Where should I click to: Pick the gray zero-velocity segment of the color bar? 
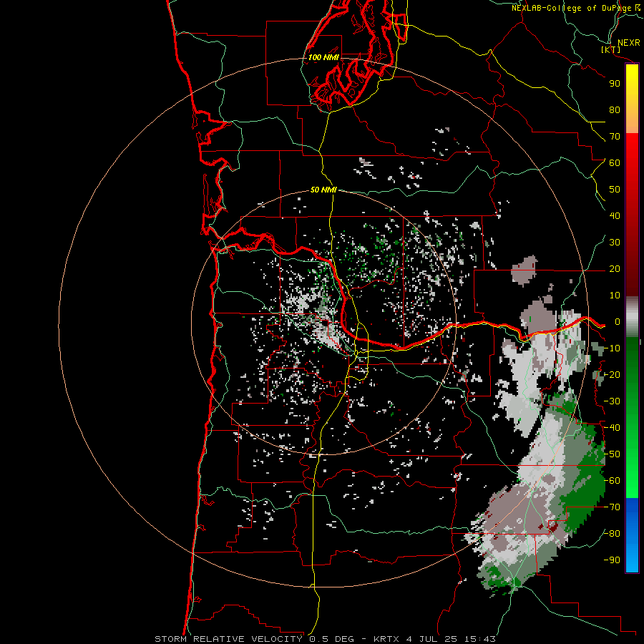coord(632,317)
